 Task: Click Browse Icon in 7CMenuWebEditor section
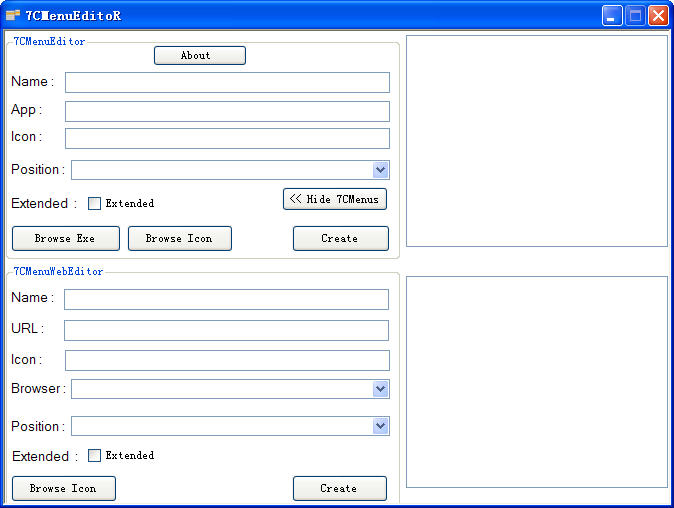point(63,489)
